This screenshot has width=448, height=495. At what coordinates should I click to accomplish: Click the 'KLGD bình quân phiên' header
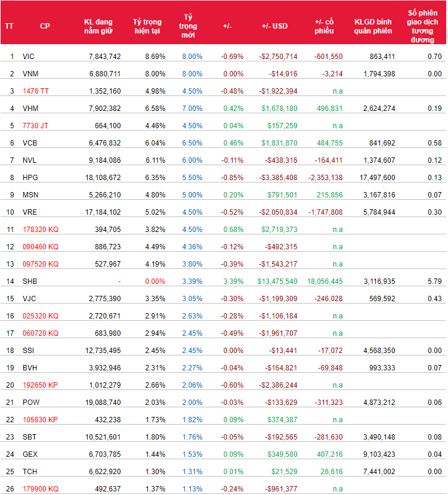(373, 26)
